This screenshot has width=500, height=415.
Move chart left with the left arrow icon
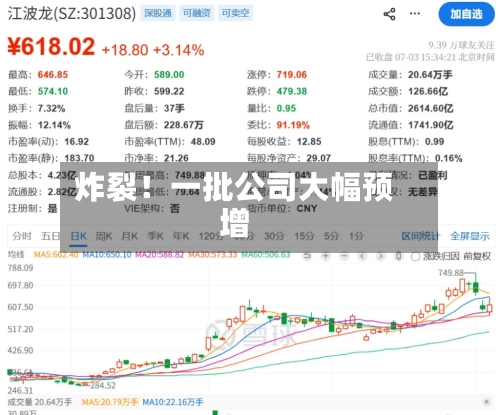pyautogui.click(x=362, y=256)
